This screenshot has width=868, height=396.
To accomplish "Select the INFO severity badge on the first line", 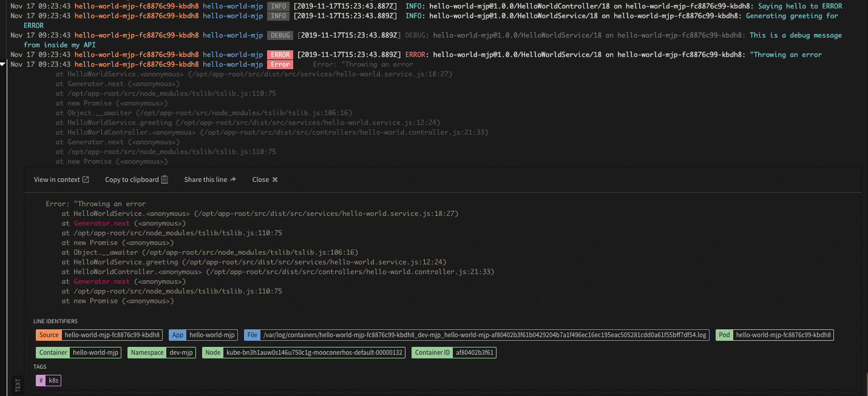I will (279, 6).
